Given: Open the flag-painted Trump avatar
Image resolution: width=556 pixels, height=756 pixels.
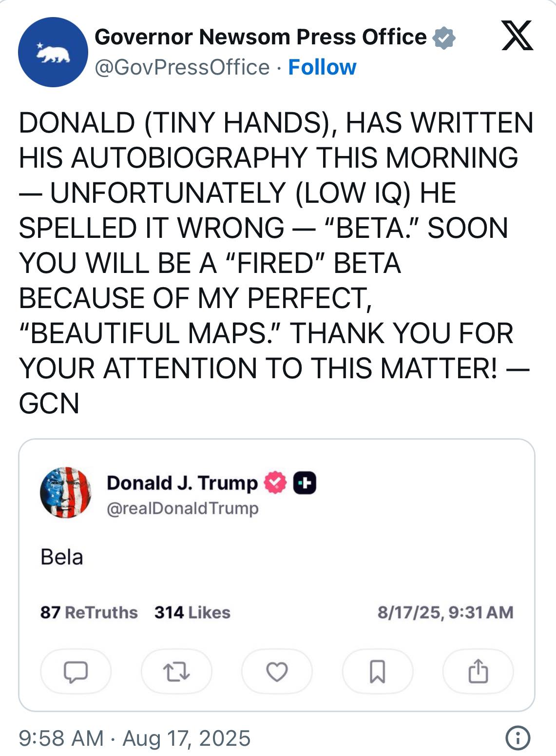Looking at the screenshot, I should click(65, 492).
